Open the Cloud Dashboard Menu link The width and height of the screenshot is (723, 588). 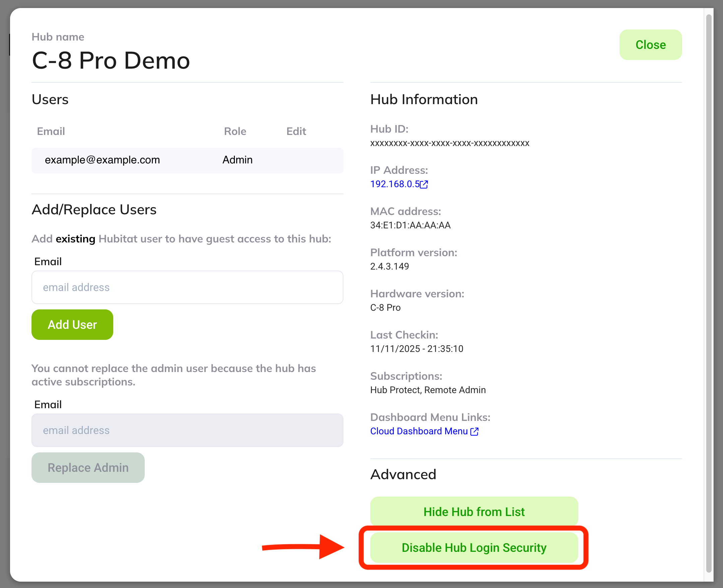point(419,431)
